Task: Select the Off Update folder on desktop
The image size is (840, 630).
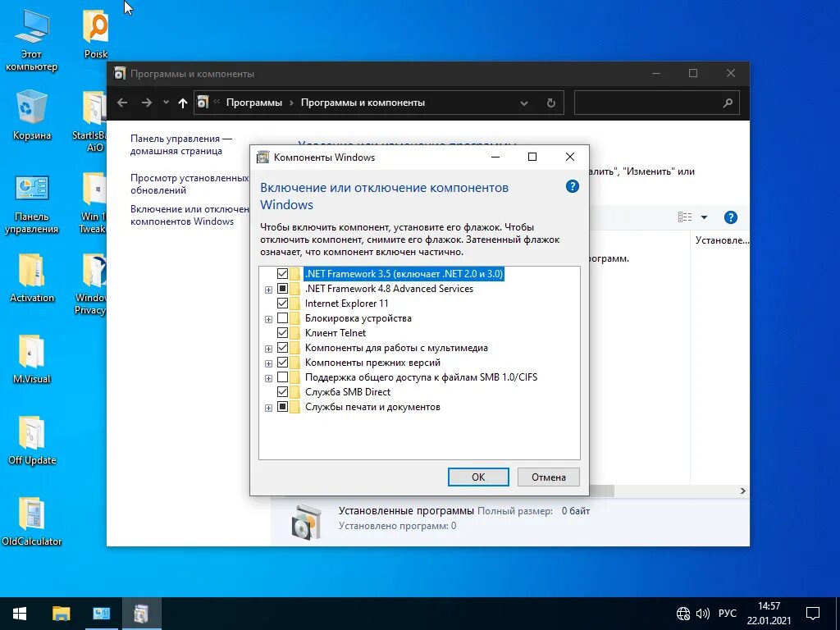Action: [x=32, y=441]
